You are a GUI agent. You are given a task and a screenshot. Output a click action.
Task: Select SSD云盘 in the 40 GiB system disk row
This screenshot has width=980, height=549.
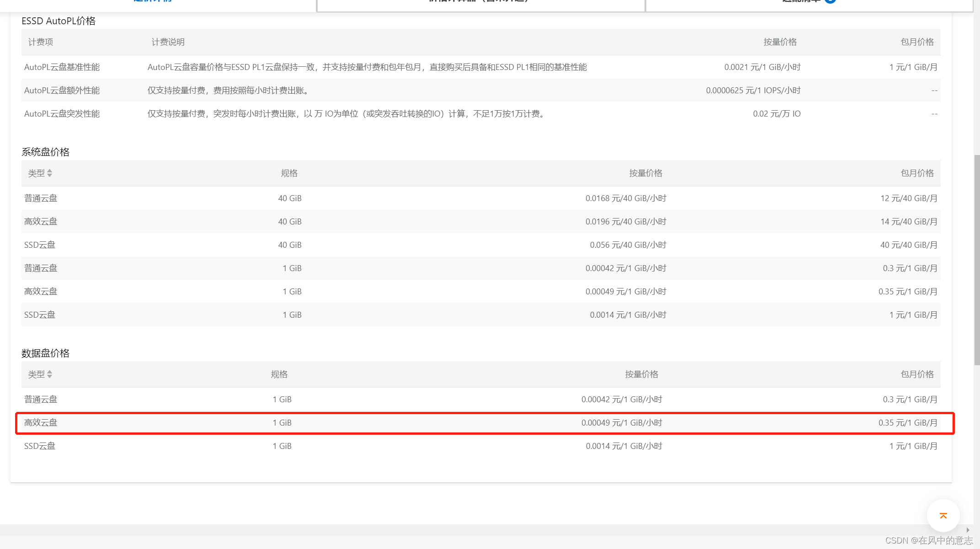tap(40, 245)
